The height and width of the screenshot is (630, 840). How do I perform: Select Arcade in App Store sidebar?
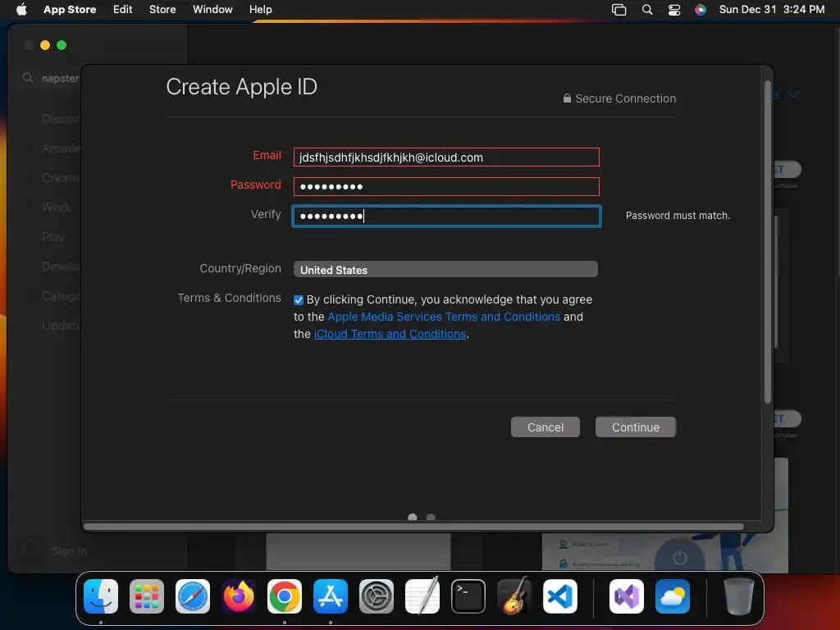click(60, 148)
